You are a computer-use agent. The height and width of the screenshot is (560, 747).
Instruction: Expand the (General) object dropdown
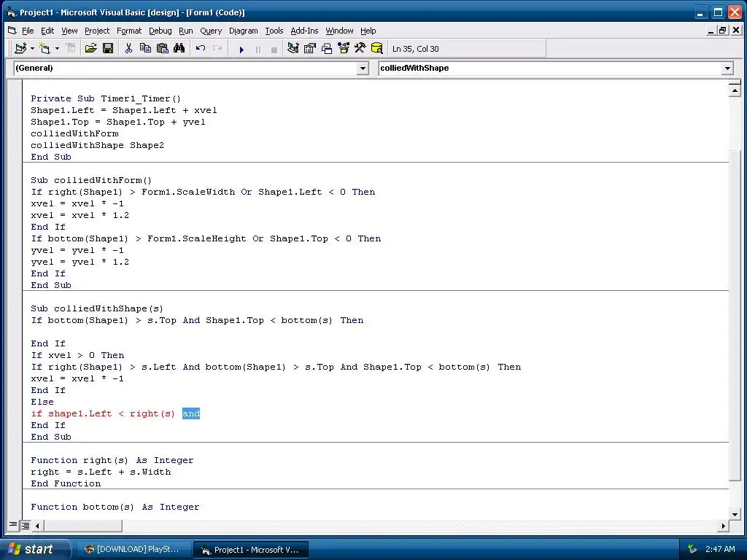click(363, 68)
